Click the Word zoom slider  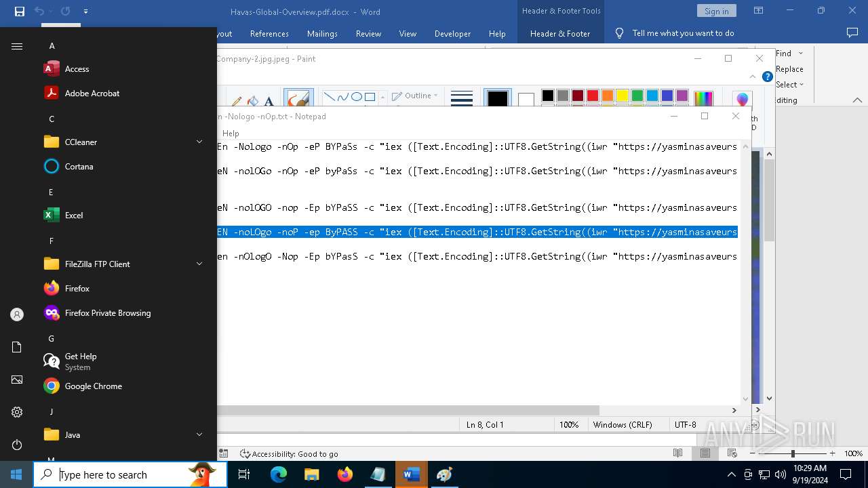click(x=793, y=453)
